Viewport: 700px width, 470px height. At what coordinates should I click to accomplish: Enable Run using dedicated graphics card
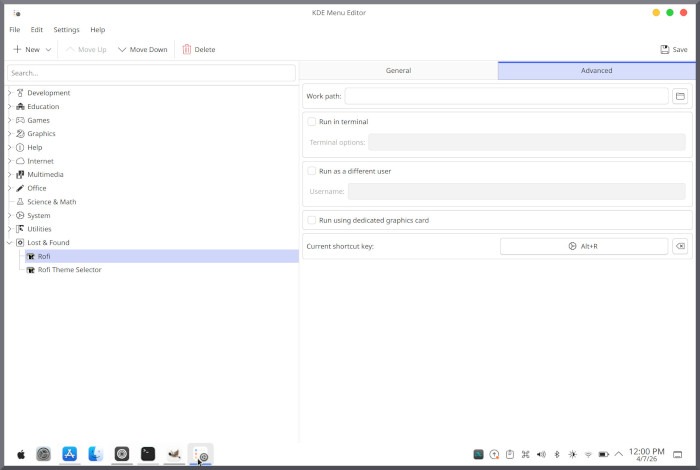coord(312,220)
